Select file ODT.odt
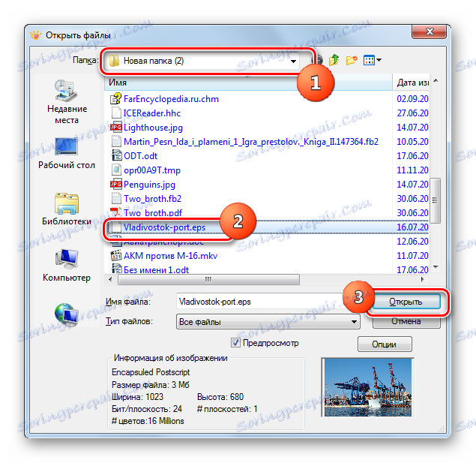 point(141,156)
